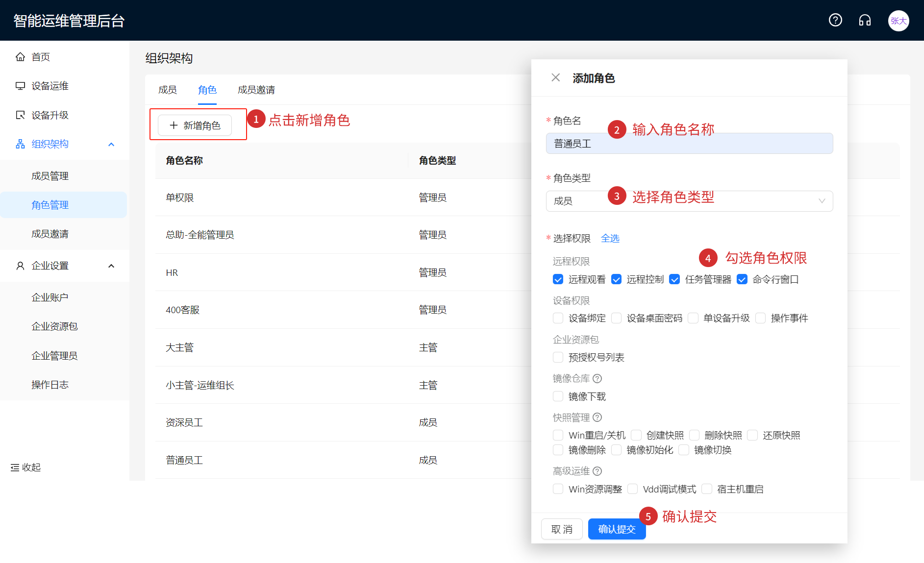Check the 预授权号列表 permission
This screenshot has width=924, height=563.
(558, 357)
